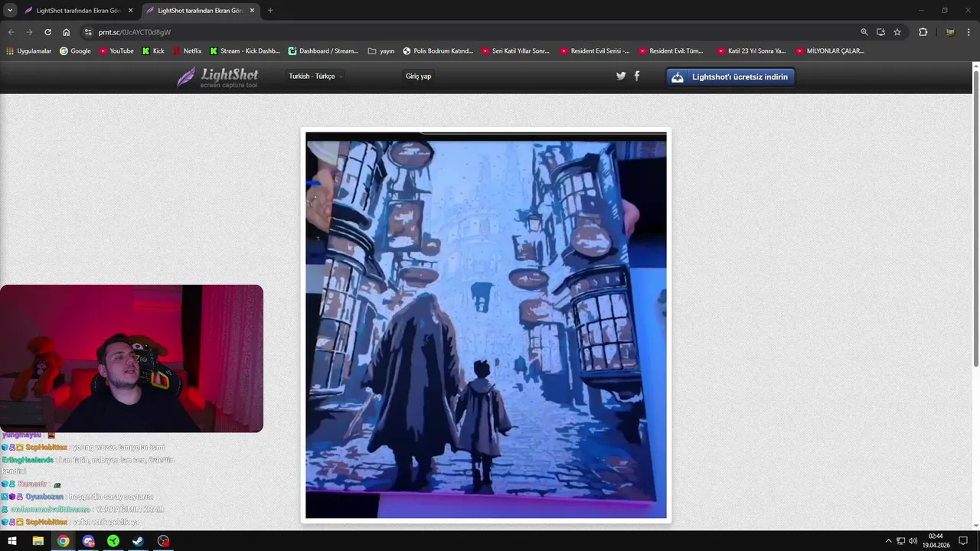This screenshot has width=980, height=551.
Task: Click the Chrome taskbar icon
Action: point(63,541)
